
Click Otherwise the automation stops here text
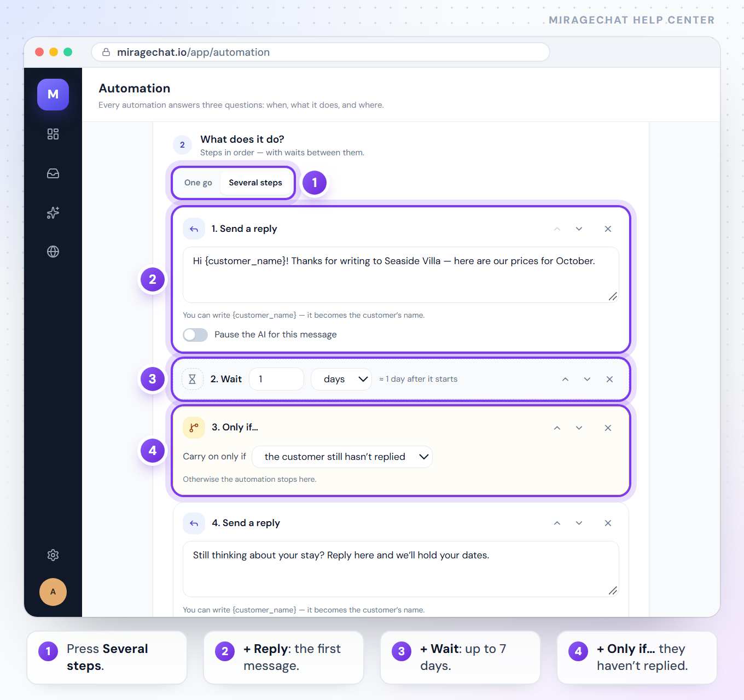[249, 479]
